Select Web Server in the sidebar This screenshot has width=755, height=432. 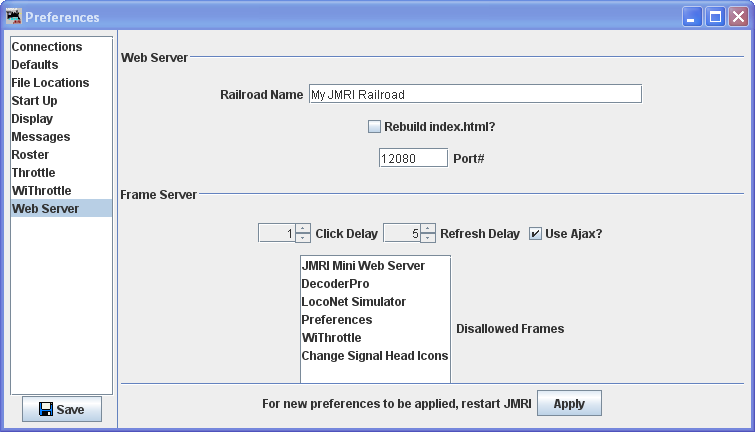[61, 209]
